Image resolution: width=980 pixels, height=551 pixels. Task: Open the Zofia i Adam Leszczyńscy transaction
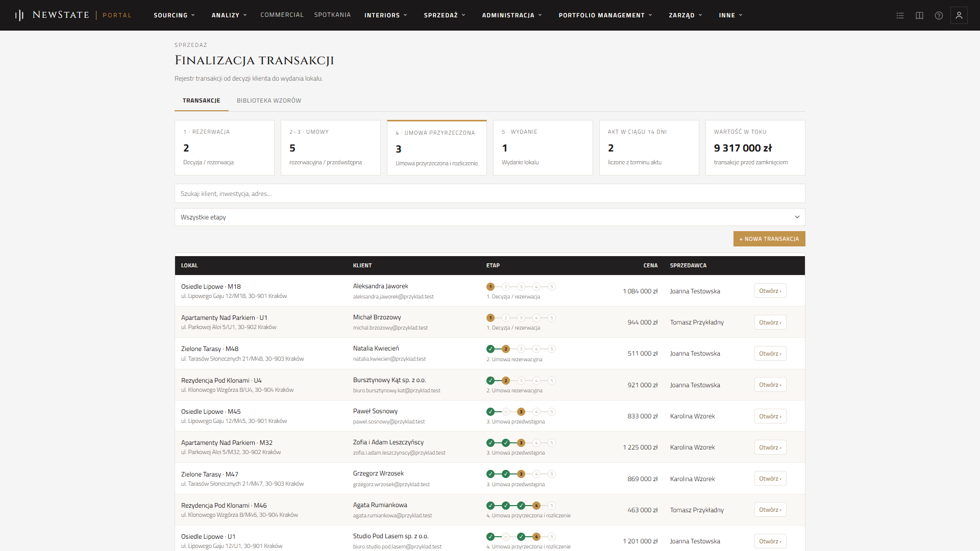[x=770, y=447]
